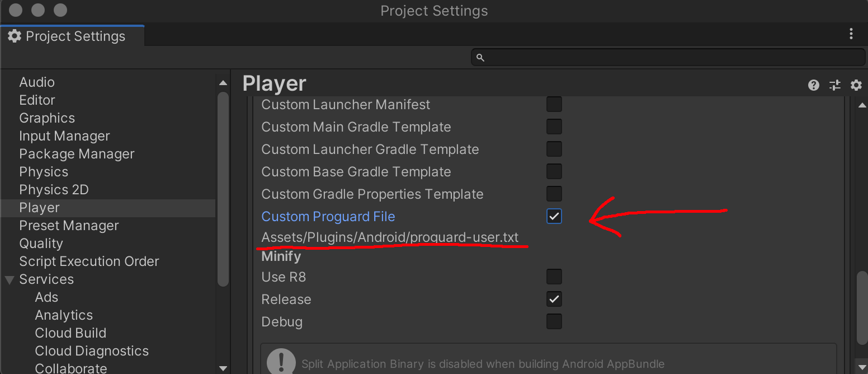Click the gear icon on Project Settings tab

click(x=15, y=36)
